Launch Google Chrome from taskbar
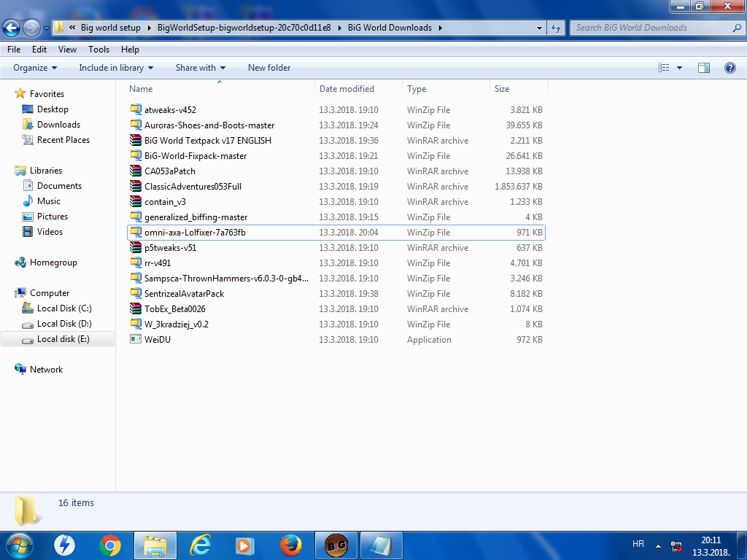Image resolution: width=747 pixels, height=560 pixels. point(110,545)
